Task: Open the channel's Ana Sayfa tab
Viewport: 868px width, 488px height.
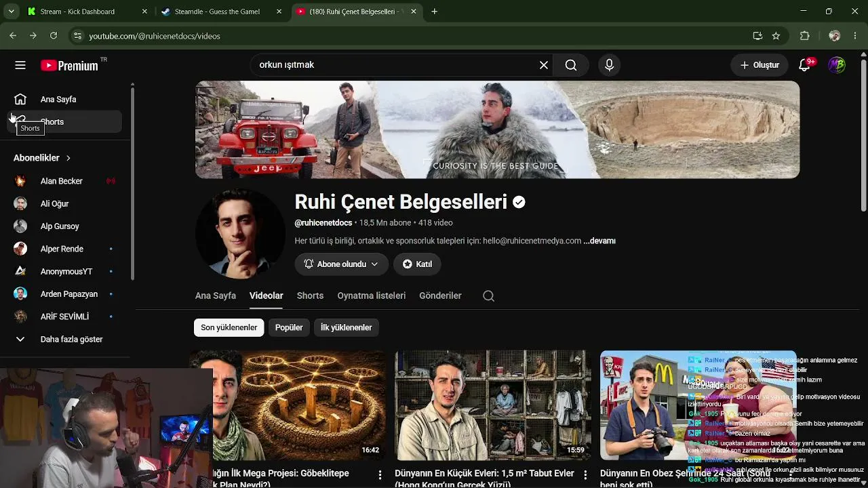Action: pyautogui.click(x=216, y=296)
